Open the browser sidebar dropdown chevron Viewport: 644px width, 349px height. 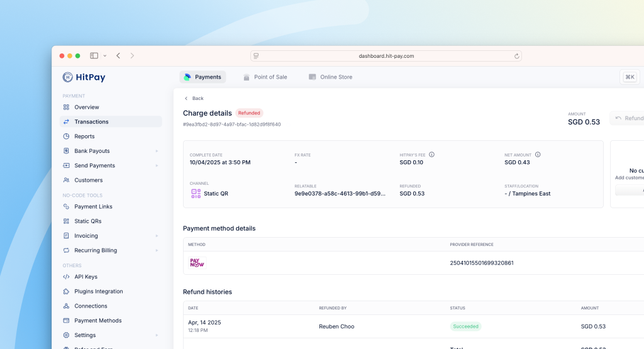105,56
